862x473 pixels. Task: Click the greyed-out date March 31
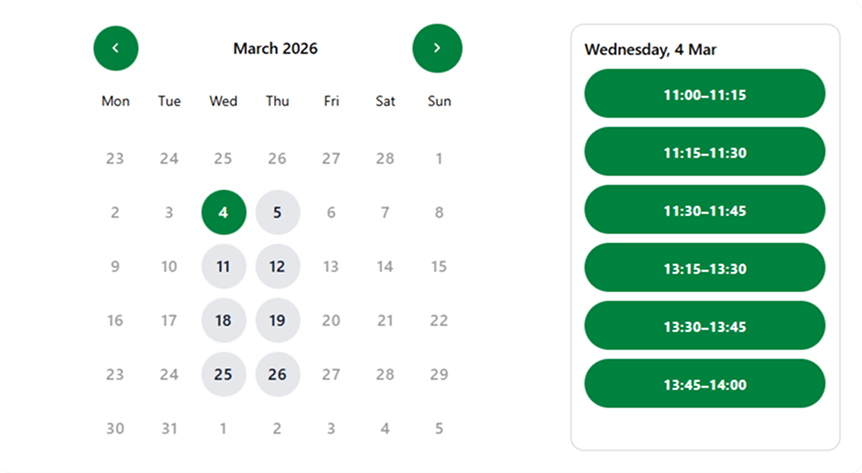click(x=170, y=428)
